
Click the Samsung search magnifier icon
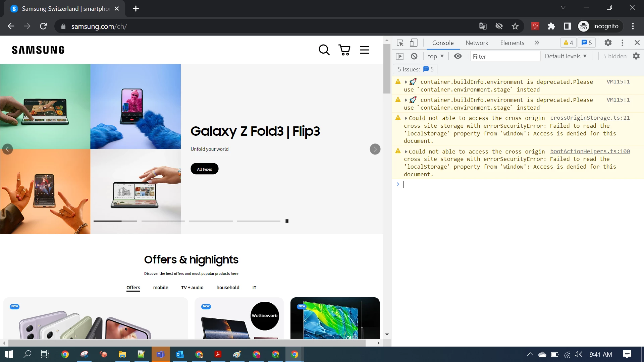324,50
